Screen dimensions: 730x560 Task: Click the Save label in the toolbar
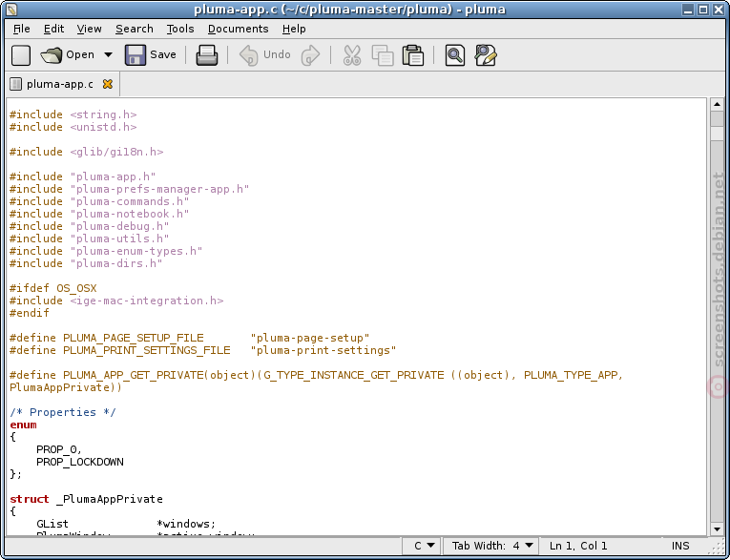(163, 55)
